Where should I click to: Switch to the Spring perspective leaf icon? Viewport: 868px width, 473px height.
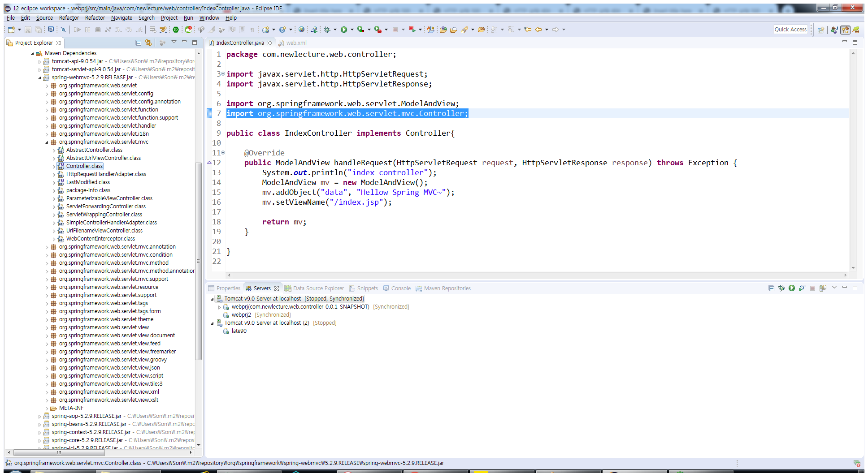[x=856, y=30]
